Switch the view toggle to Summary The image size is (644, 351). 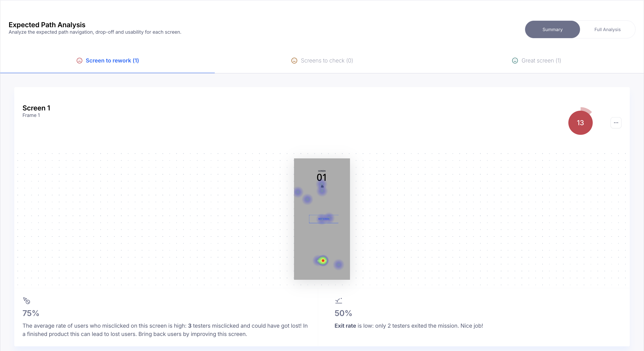[x=552, y=30]
